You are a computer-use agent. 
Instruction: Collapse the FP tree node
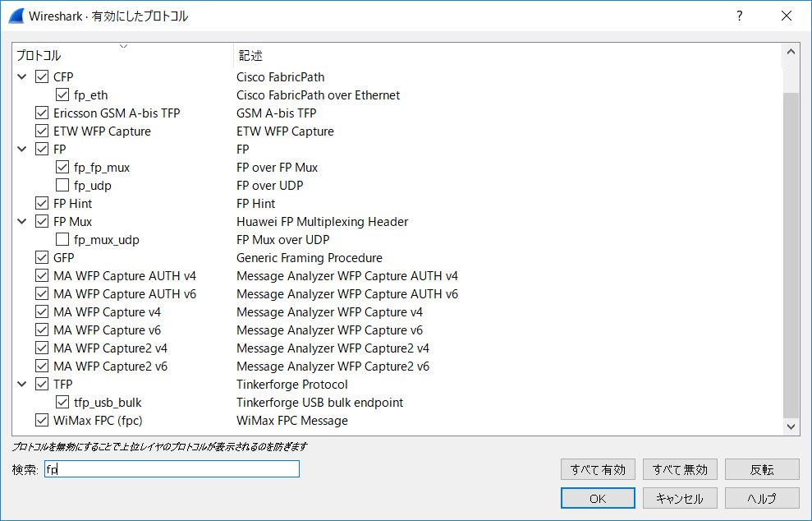pos(21,150)
